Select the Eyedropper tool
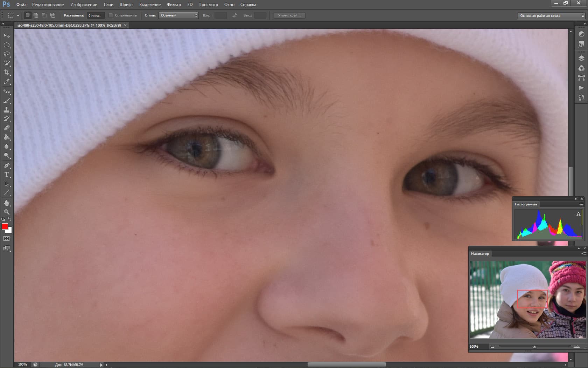The height and width of the screenshot is (368, 588). [x=7, y=82]
